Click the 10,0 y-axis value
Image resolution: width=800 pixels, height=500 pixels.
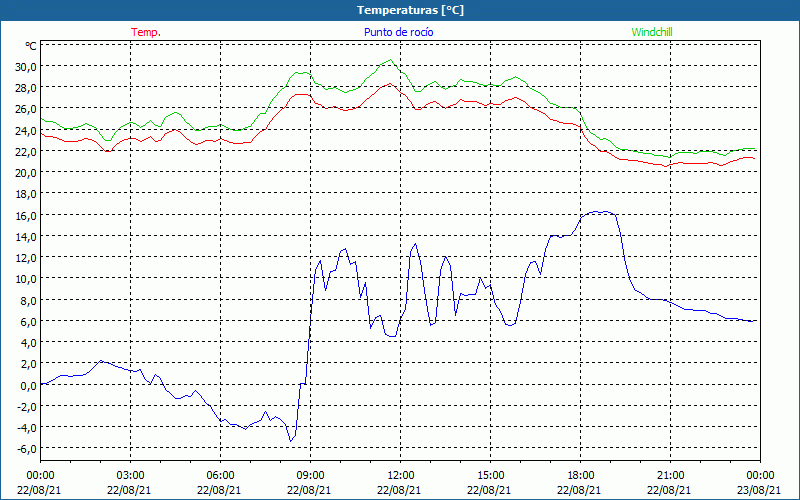click(x=27, y=279)
